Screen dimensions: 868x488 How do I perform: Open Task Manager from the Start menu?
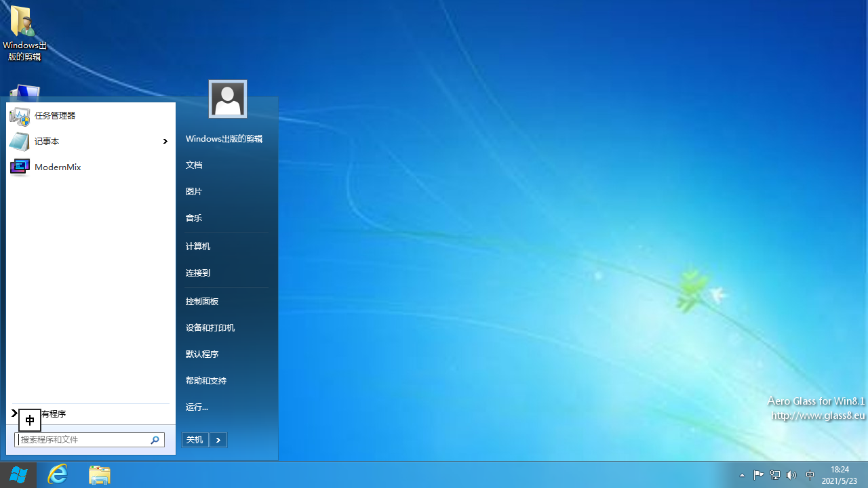pyautogui.click(x=90, y=116)
